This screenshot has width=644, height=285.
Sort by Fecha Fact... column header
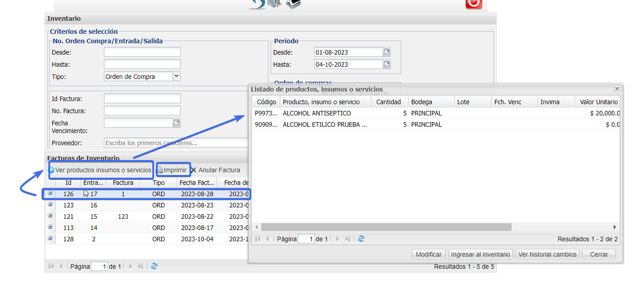point(197,182)
